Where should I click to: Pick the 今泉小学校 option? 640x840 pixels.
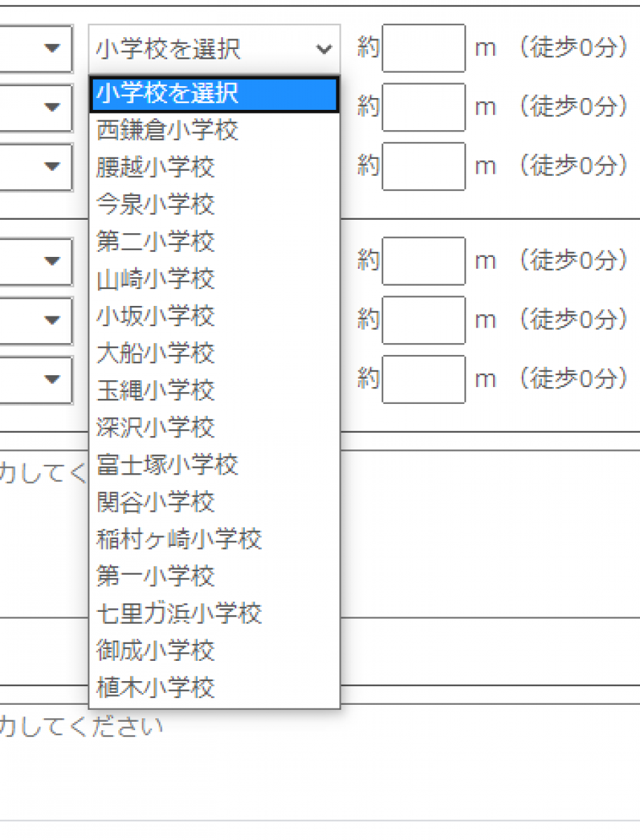156,204
